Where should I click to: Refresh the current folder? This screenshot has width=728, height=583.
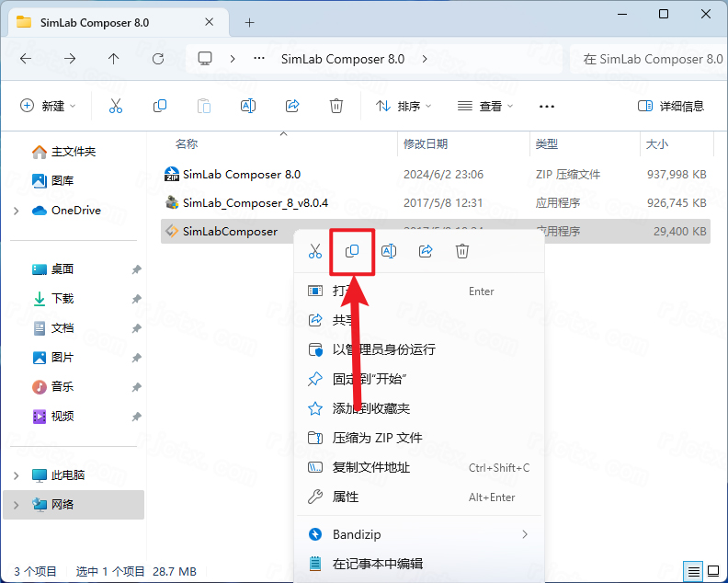pos(158,59)
